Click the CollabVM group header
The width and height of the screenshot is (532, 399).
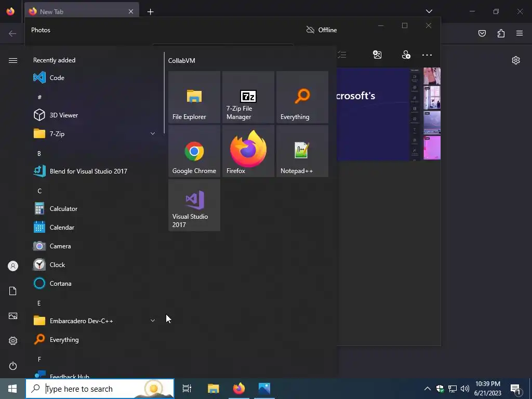click(181, 61)
